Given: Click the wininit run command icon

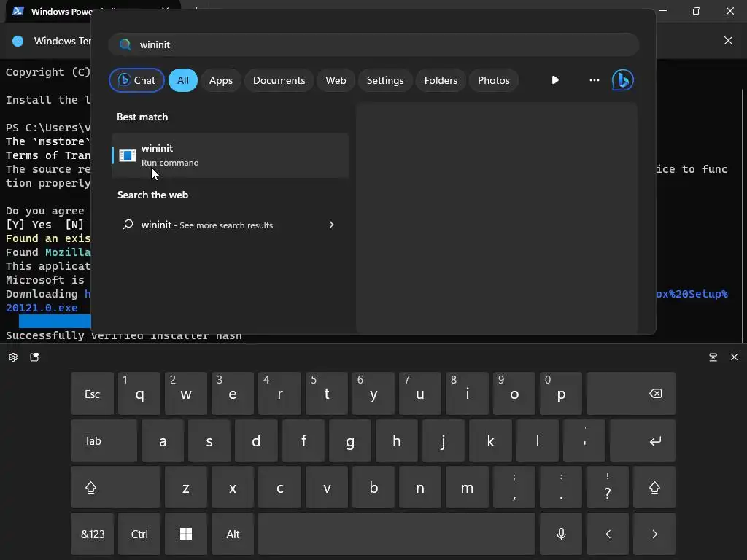Looking at the screenshot, I should (128, 155).
